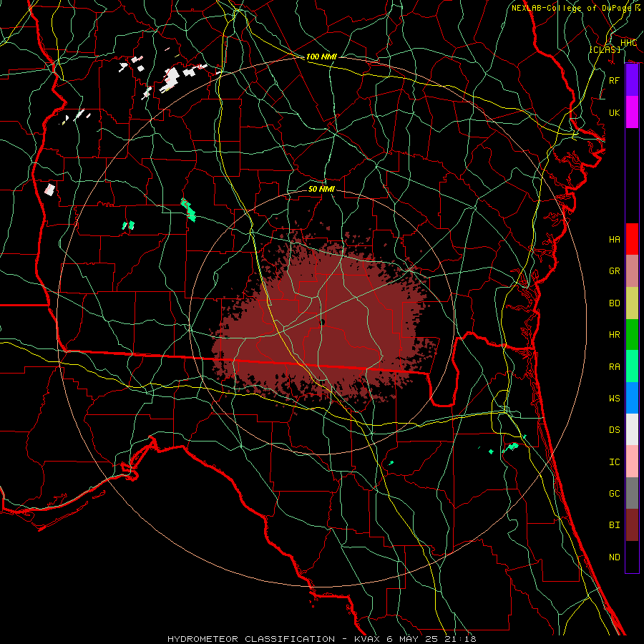The height and width of the screenshot is (644, 644).
Task: Select the gray GC legend swatch
Action: point(632,493)
